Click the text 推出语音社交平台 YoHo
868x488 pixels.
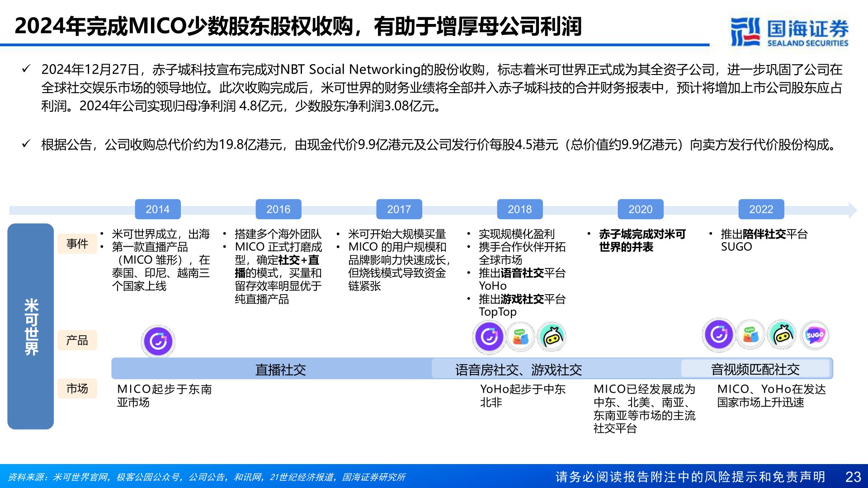[522, 279]
